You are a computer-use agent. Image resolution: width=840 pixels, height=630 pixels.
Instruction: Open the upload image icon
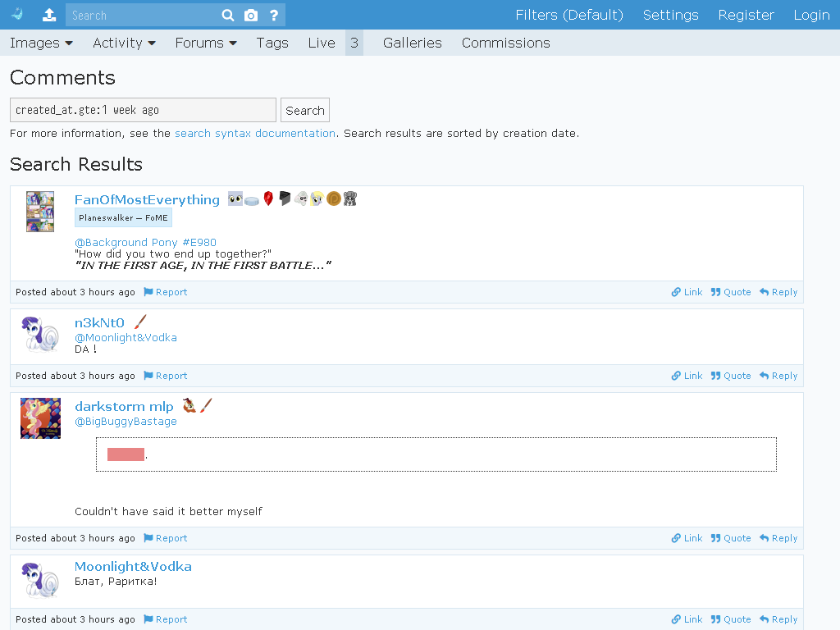pos(49,15)
